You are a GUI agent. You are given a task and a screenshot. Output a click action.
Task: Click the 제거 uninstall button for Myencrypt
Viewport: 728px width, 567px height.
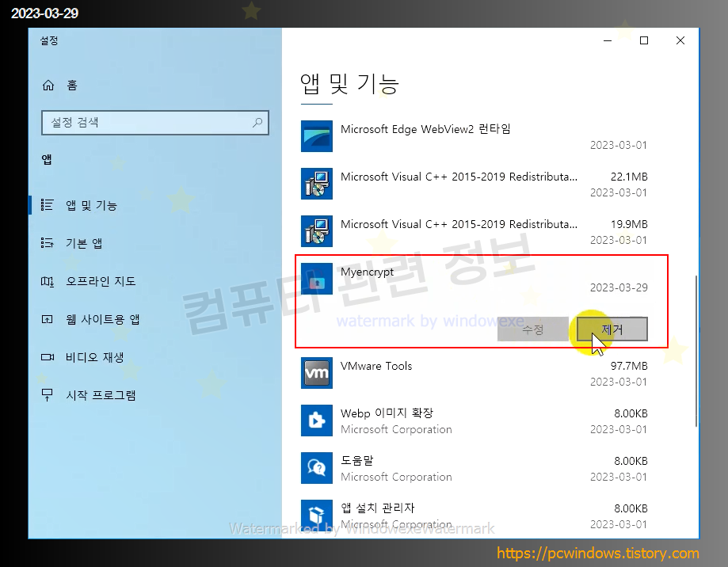click(x=612, y=329)
